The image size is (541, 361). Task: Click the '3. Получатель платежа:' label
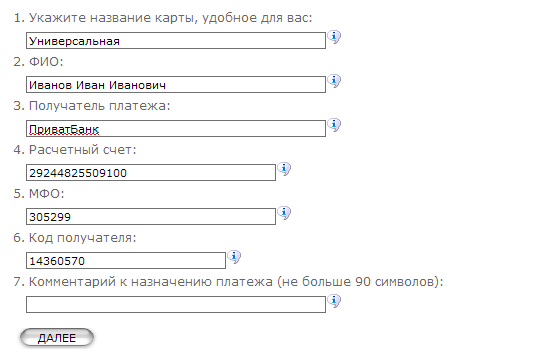click(x=92, y=106)
